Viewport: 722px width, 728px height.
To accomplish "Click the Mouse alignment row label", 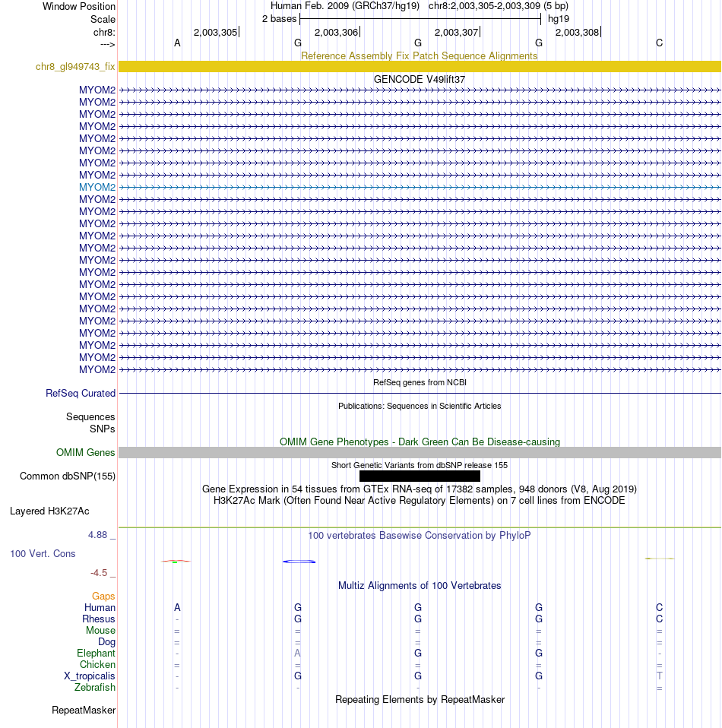I will coord(100,631).
